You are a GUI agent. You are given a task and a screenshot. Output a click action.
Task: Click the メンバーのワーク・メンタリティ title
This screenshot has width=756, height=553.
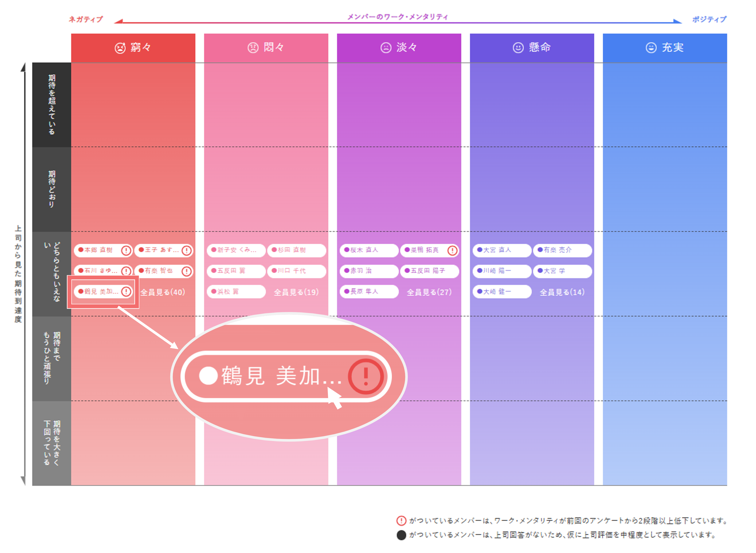coord(397,17)
